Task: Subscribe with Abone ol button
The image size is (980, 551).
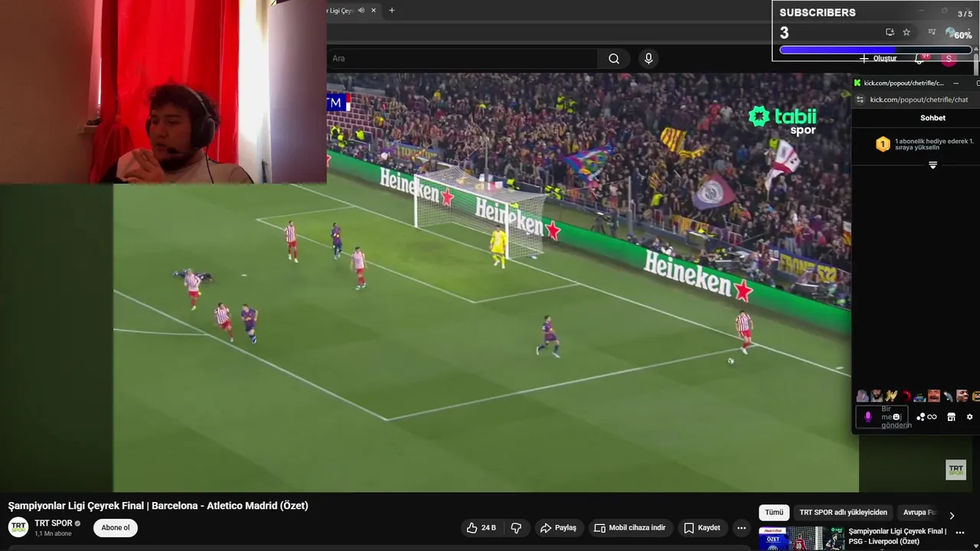Action: (116, 528)
